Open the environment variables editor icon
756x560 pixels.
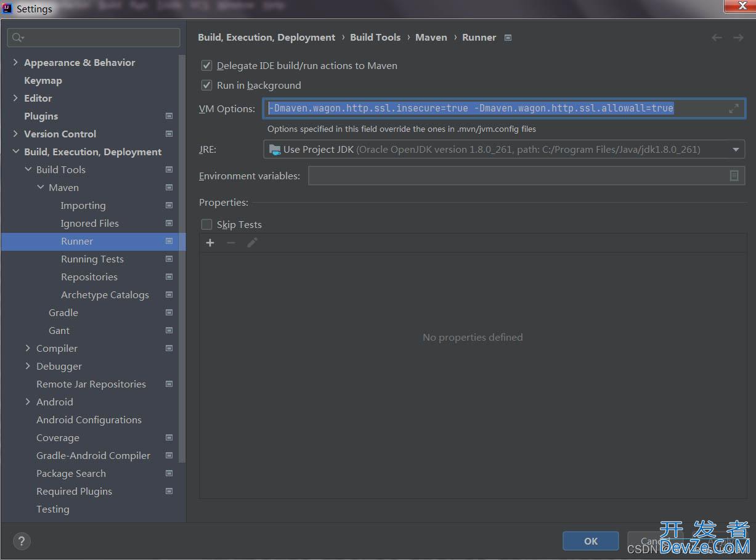734,176
